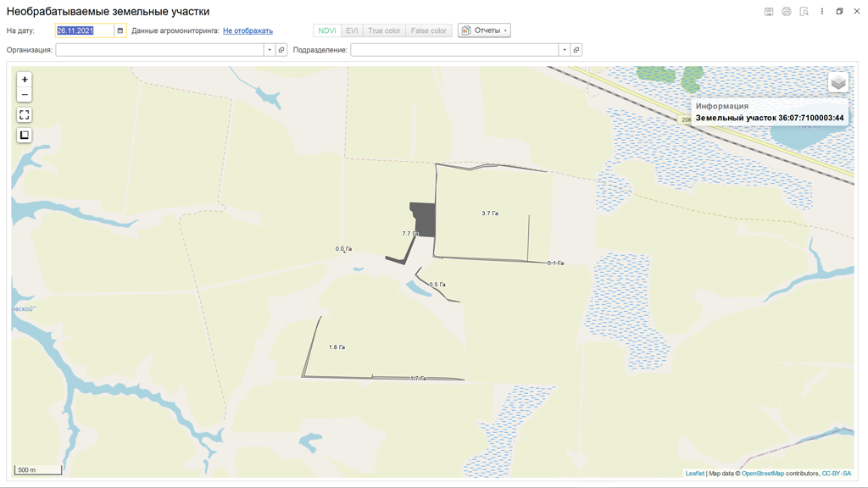Screen dimensions: 868x488
Task: Open the map layers control
Action: pyautogui.click(x=837, y=82)
